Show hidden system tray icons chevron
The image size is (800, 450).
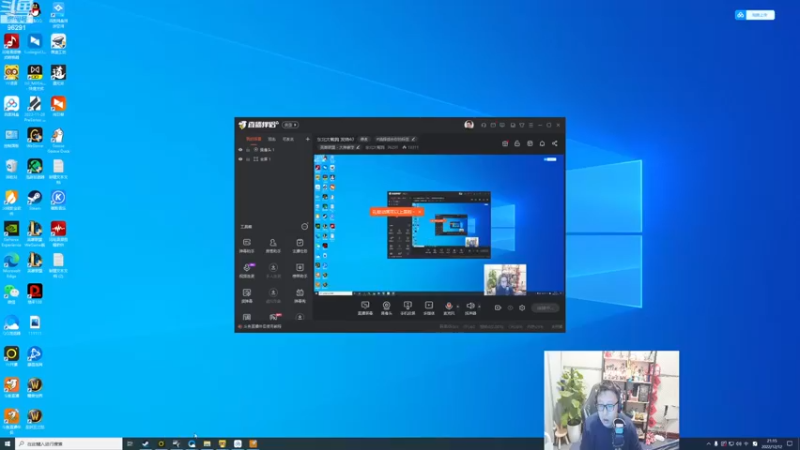tap(708, 444)
